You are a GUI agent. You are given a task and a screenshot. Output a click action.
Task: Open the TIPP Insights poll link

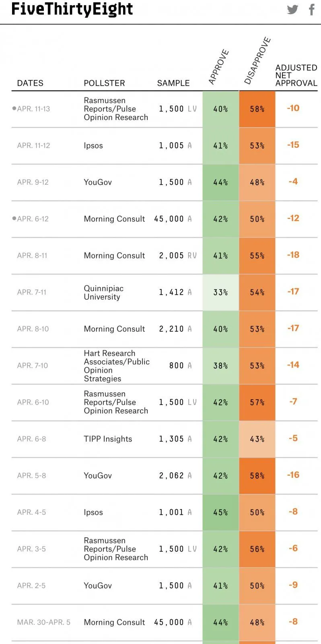[x=108, y=439]
